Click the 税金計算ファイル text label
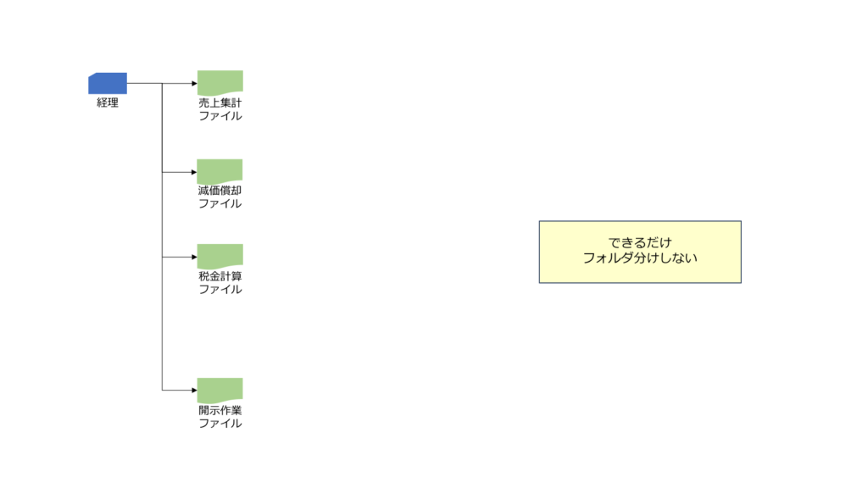This screenshot has width=868, height=488. 220,282
